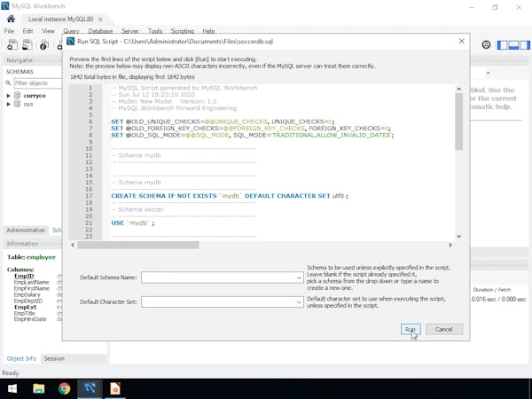
Task: Close the Run SQL Script dialog
Action: click(462, 41)
